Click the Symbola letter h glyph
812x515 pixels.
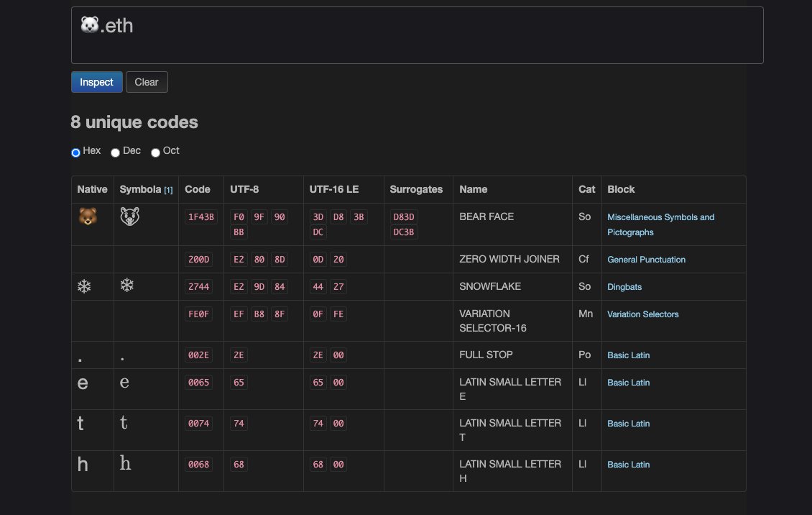coord(125,464)
